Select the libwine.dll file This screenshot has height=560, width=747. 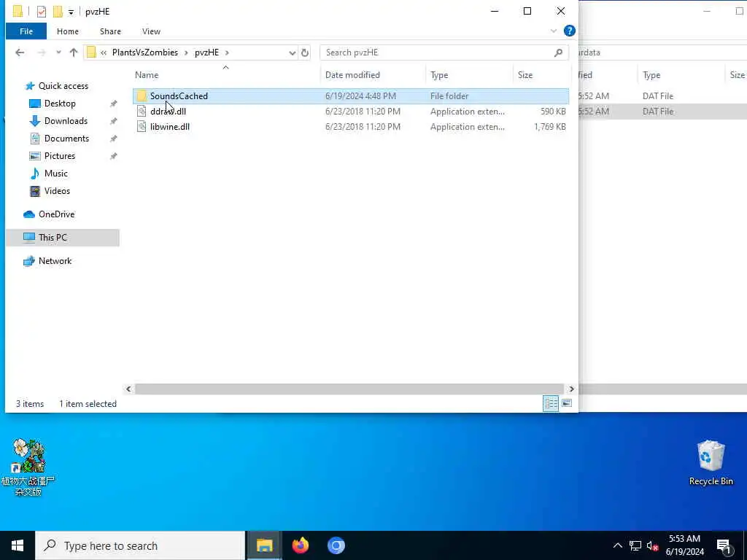coord(351,127)
